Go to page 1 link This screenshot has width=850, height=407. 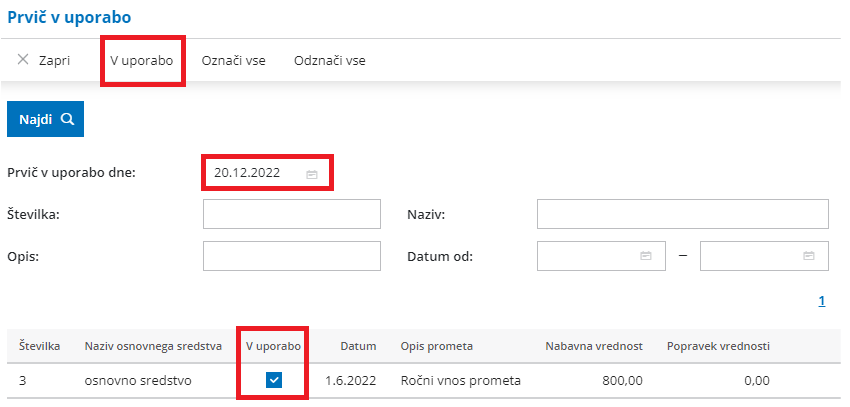[x=822, y=302]
